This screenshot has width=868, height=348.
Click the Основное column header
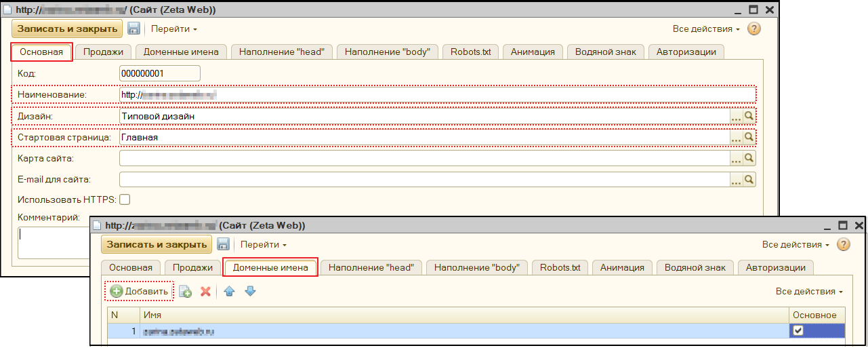[x=817, y=315]
